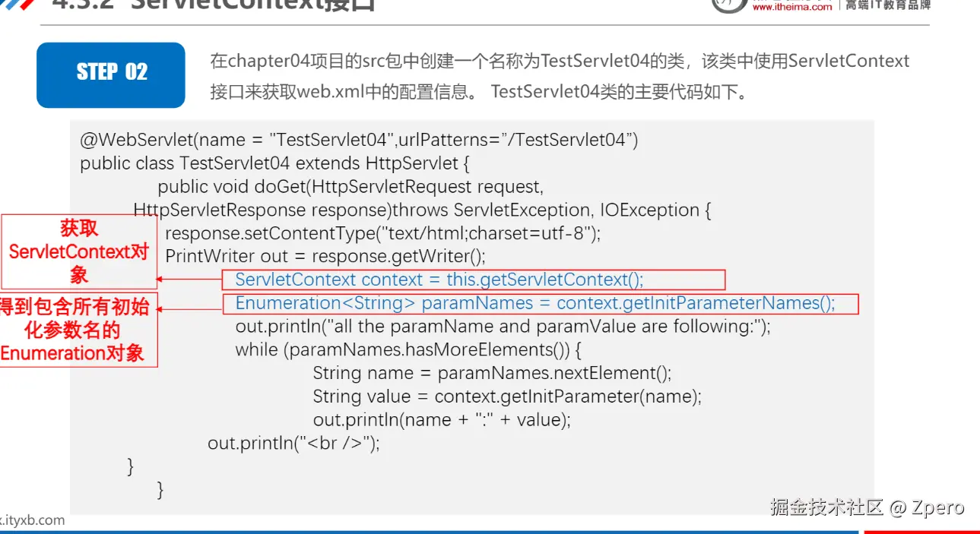The height and width of the screenshot is (534, 980).
Task: Click the arrow pointing to ServletContext annotation
Action: tap(190, 280)
